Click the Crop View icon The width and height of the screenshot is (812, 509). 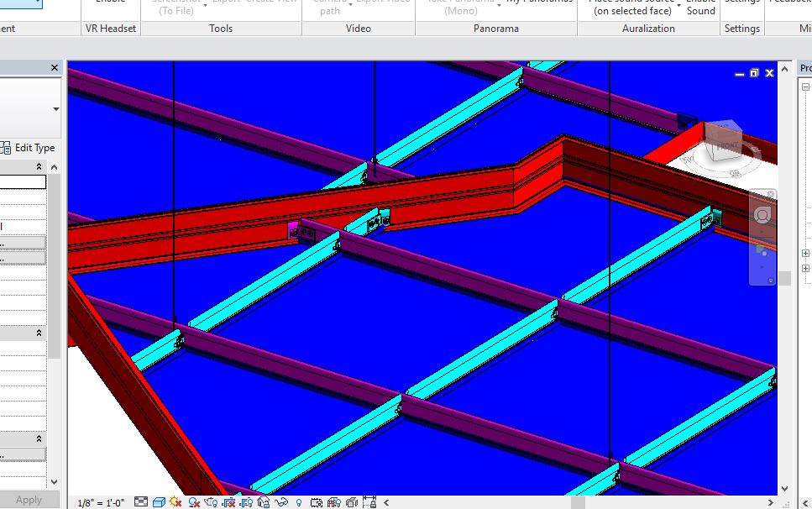point(228,502)
